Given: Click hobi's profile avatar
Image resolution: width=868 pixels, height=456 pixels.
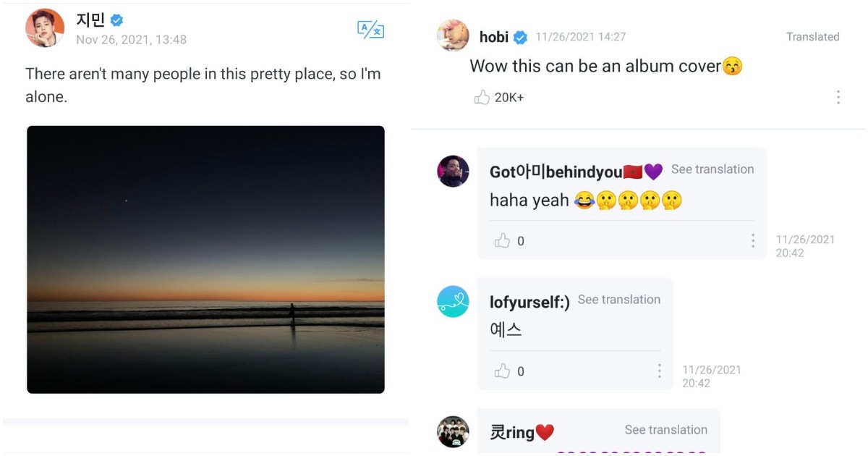Looking at the screenshot, I should coord(454,35).
